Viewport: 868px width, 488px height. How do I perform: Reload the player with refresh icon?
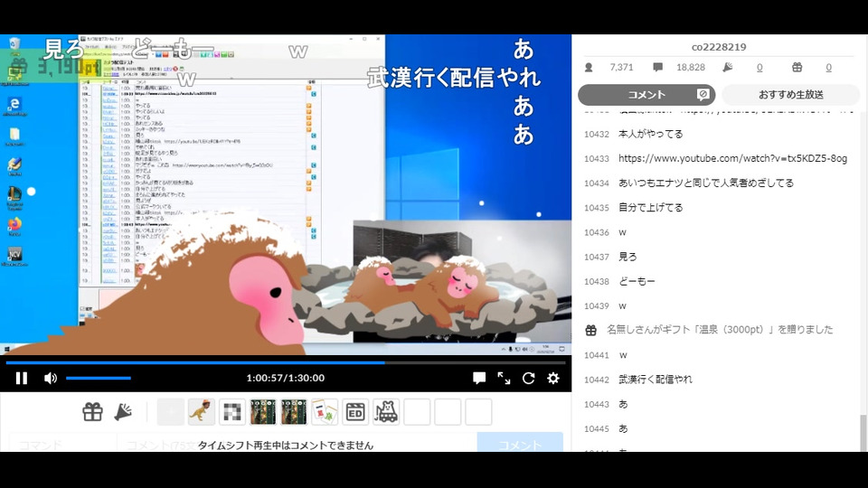pyautogui.click(x=529, y=378)
